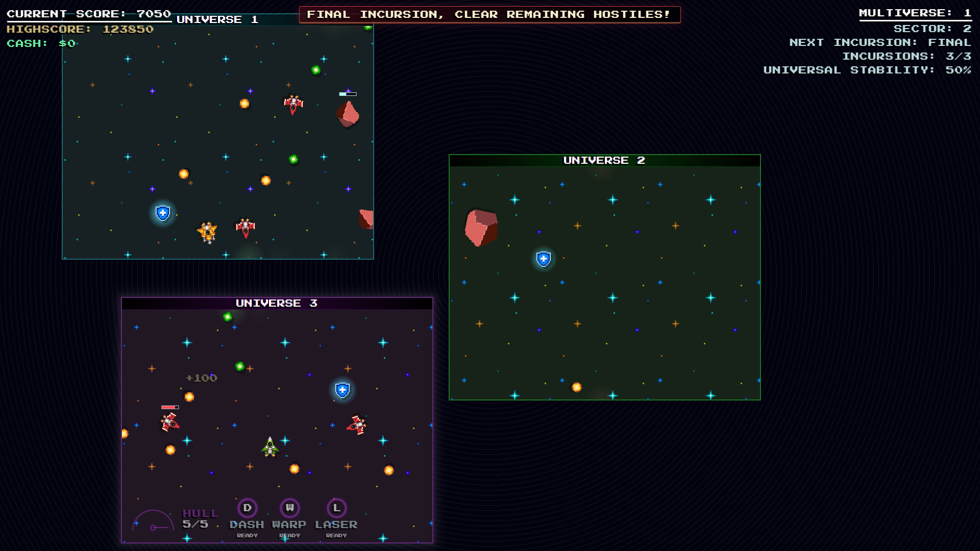Click the orange orb beneath the damaged enemy ship in Universe 3
The image size is (980, 551).
[170, 450]
